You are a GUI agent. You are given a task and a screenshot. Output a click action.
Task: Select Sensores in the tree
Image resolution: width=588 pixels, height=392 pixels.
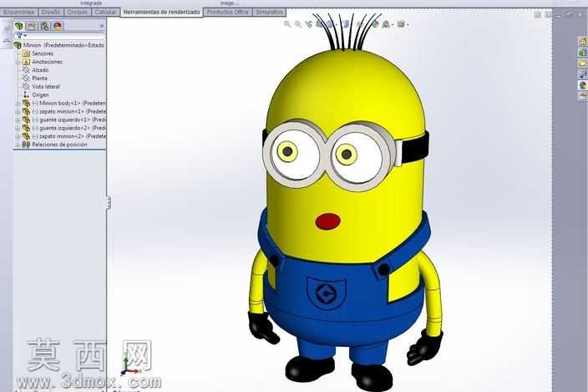43,53
